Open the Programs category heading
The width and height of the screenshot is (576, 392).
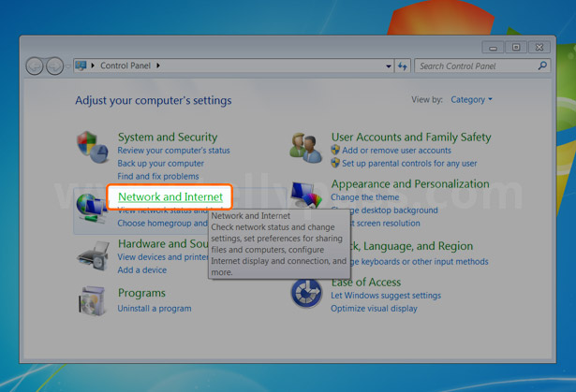(141, 293)
